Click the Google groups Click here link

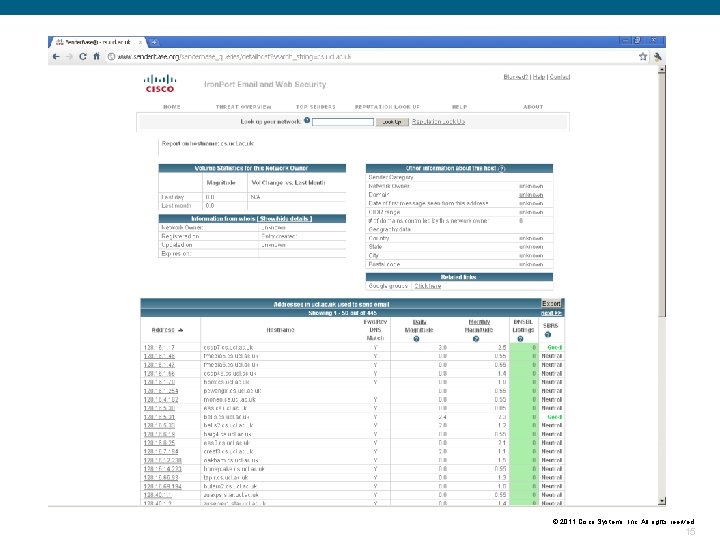tap(428, 286)
